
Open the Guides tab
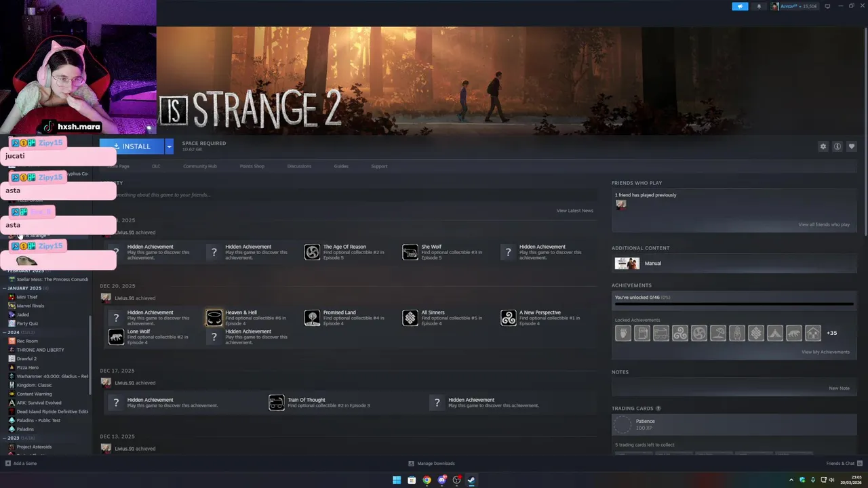341,166
